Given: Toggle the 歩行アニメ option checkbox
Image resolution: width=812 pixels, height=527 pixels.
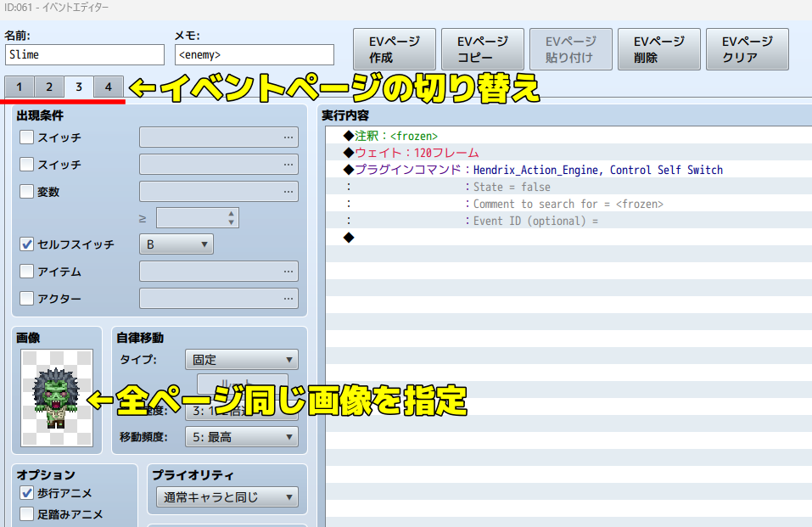Looking at the screenshot, I should (x=27, y=492).
